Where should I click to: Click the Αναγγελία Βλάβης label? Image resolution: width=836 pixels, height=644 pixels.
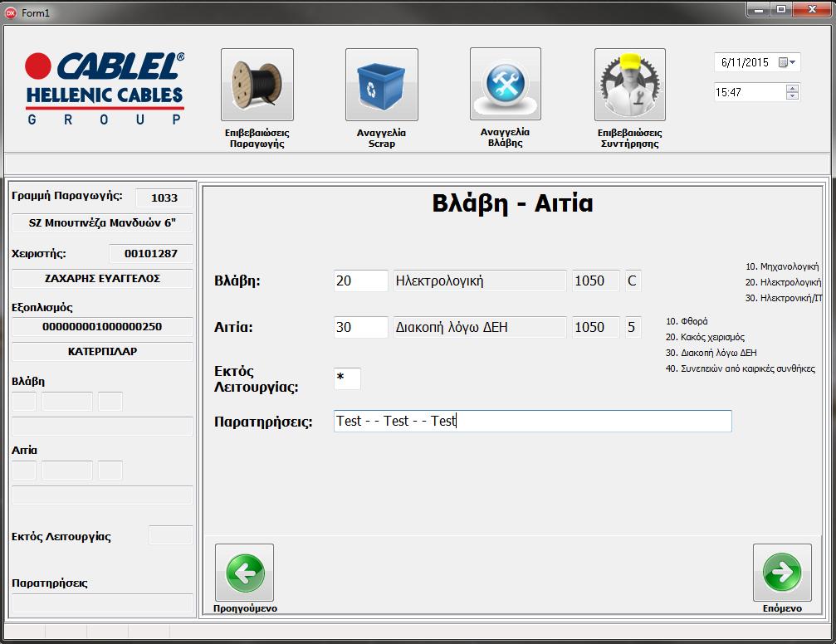pos(505,138)
